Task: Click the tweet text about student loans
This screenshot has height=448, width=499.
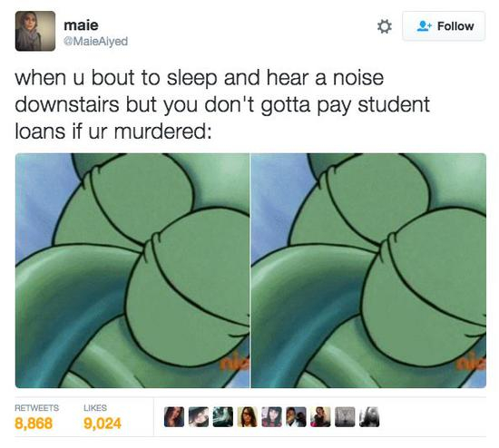Action: tap(222, 104)
